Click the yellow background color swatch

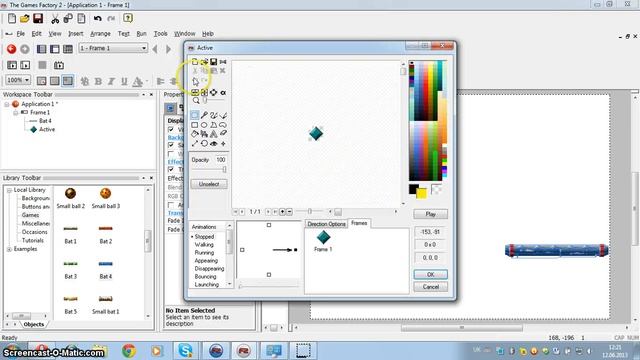[422, 193]
